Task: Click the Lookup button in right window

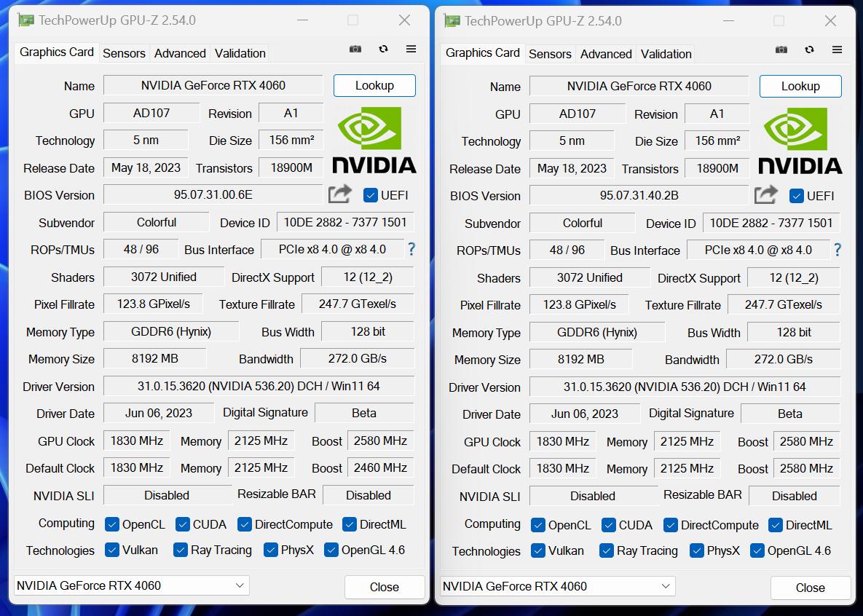Action: [x=800, y=86]
